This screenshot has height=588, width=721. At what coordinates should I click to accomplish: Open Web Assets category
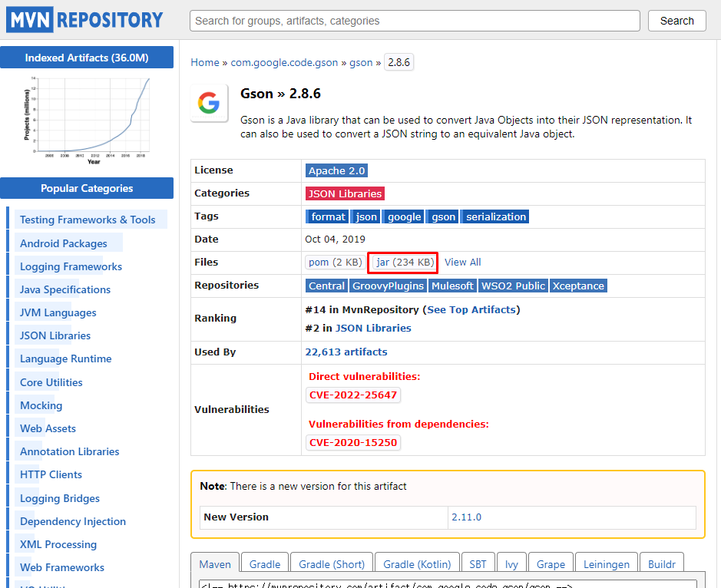pyautogui.click(x=48, y=428)
